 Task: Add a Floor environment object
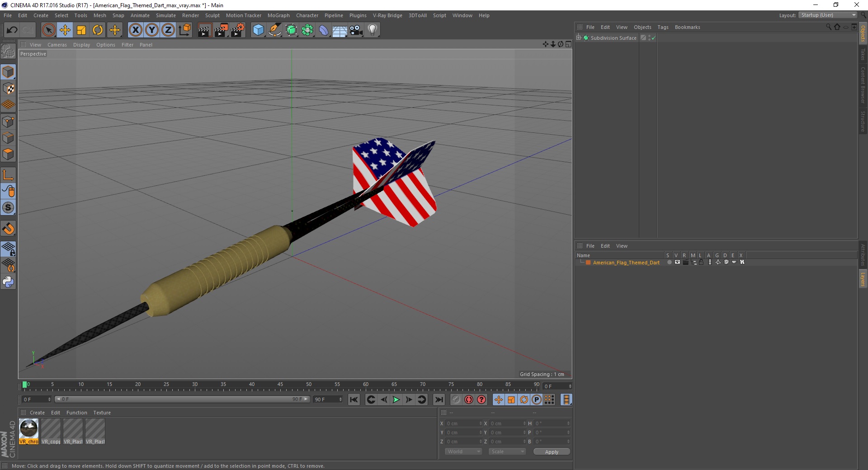click(x=340, y=30)
